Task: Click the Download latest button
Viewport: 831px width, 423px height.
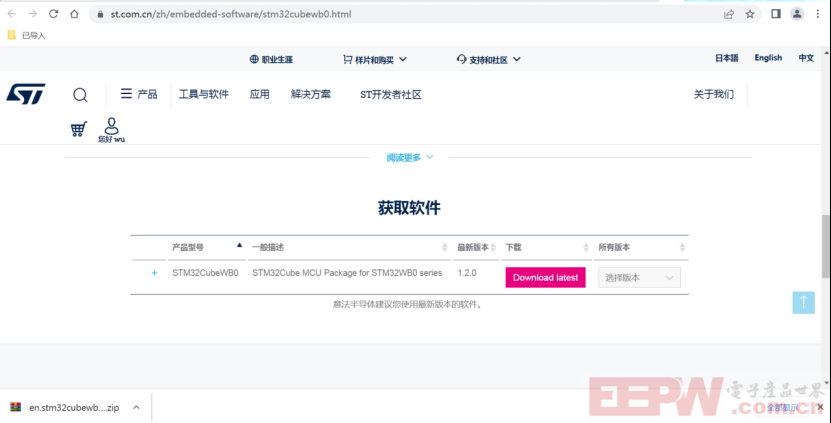Action: tap(545, 277)
